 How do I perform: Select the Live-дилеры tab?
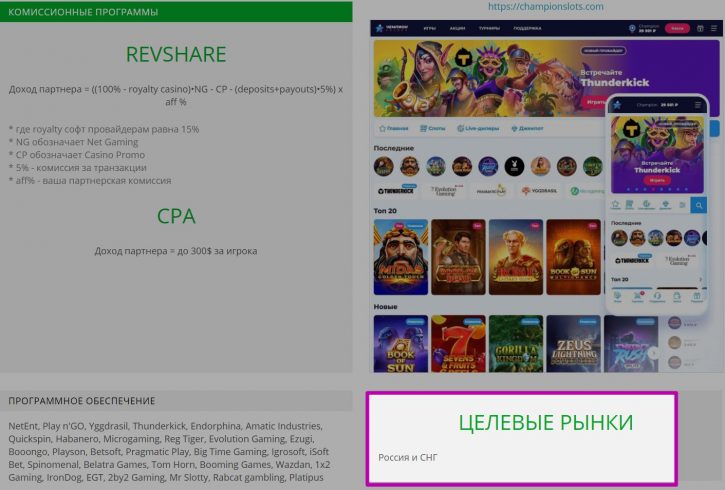478,128
